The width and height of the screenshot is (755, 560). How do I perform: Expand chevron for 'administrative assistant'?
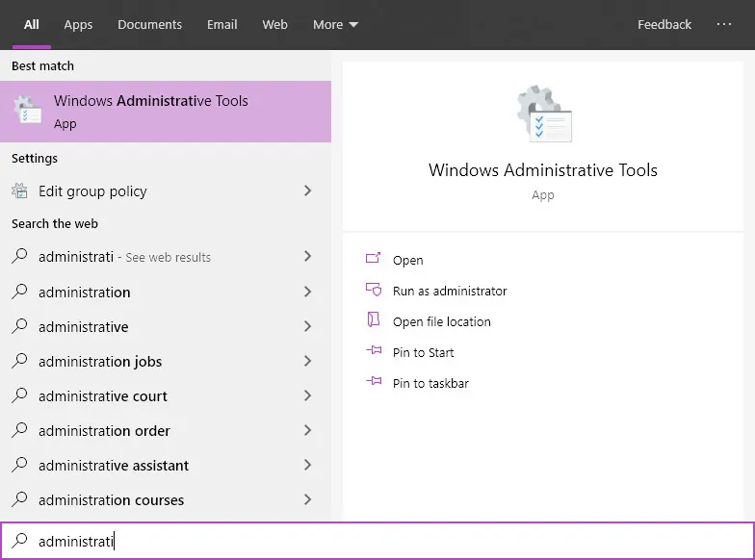pos(308,465)
